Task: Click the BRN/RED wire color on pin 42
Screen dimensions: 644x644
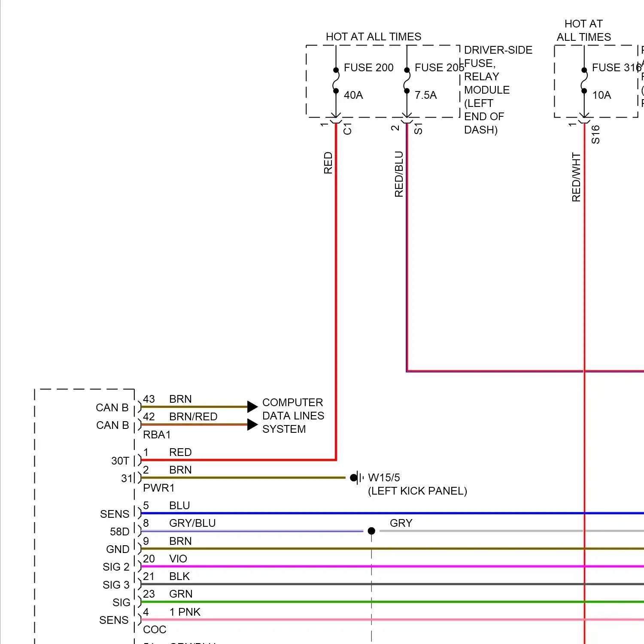Action: pos(193,416)
